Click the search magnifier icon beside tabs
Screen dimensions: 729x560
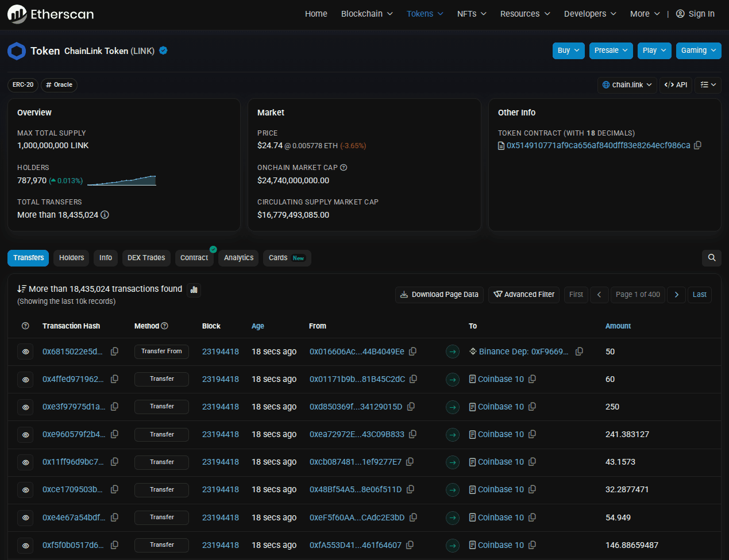[712, 258]
